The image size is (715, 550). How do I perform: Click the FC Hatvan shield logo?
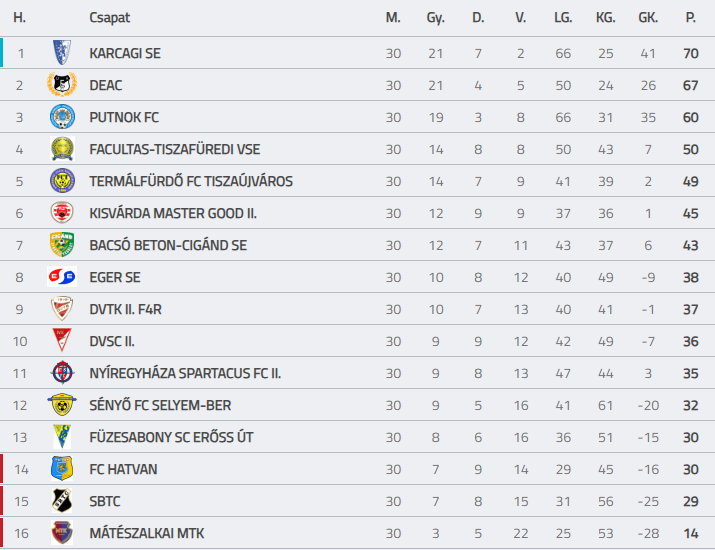(62, 468)
